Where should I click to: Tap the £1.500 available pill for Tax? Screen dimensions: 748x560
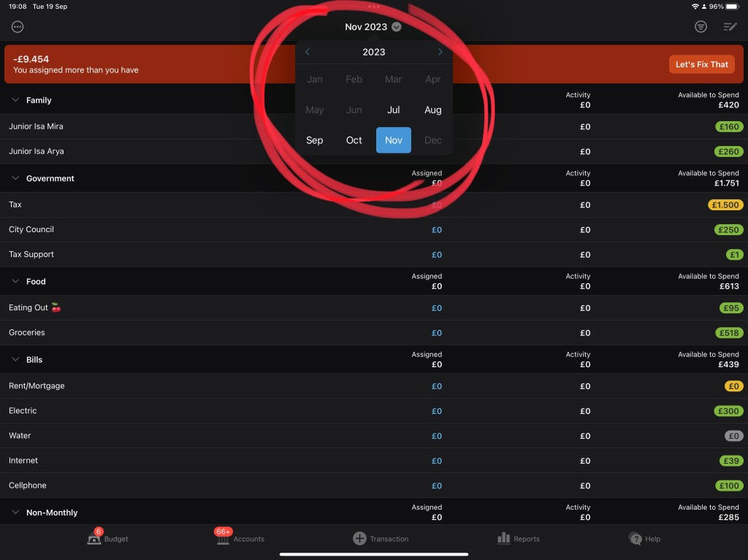[725, 204]
